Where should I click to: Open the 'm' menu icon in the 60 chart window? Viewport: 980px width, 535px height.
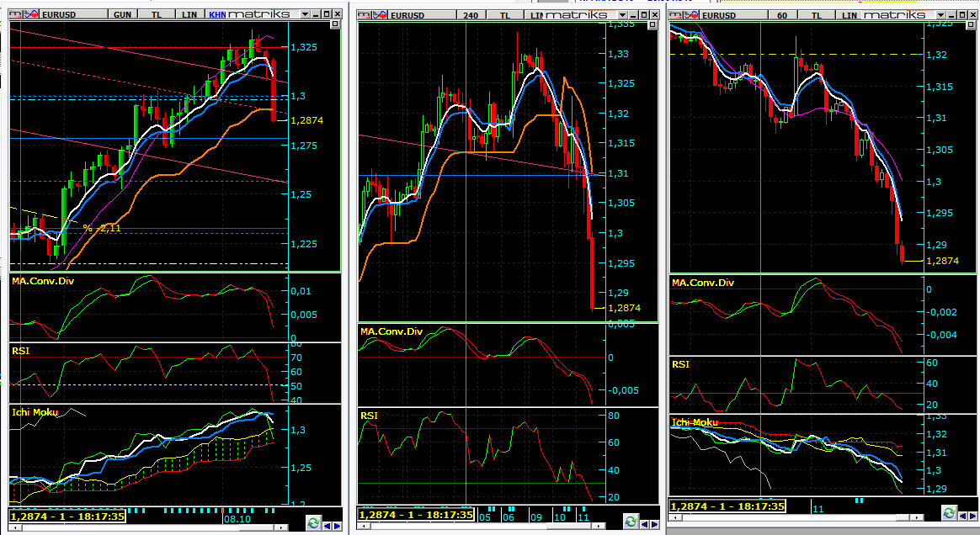pos(675,15)
